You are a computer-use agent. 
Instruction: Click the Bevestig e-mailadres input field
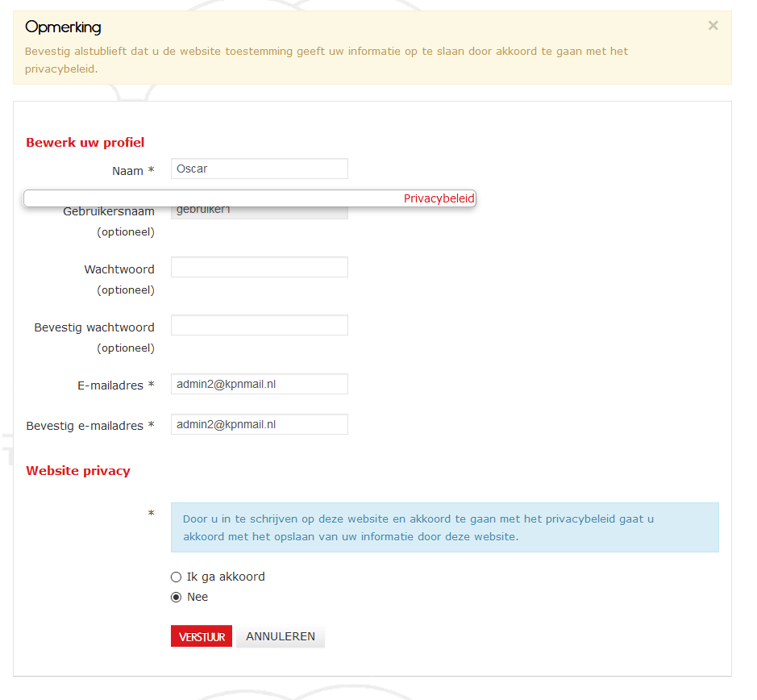pyautogui.click(x=260, y=424)
